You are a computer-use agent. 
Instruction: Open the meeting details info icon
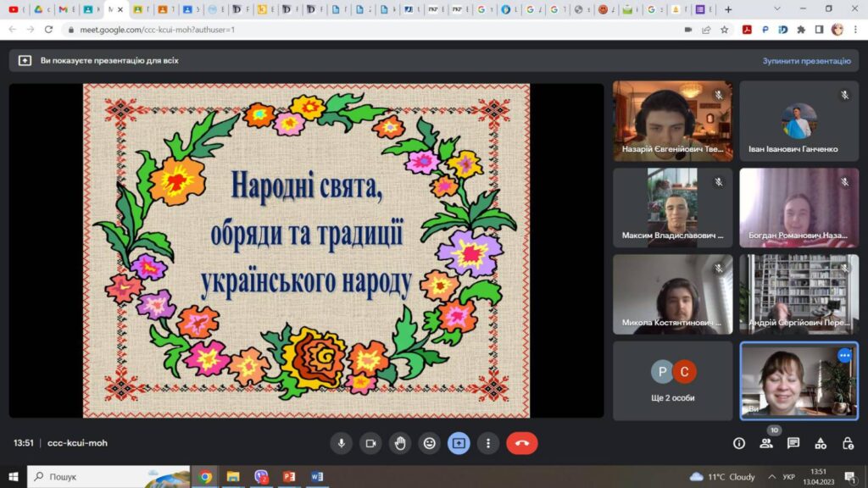coord(739,443)
